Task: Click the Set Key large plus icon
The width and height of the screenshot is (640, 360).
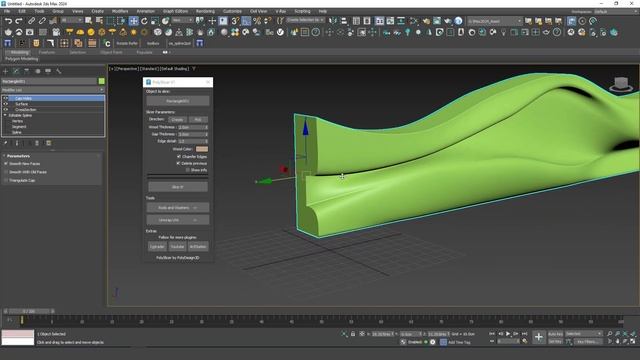Action: tap(539, 337)
